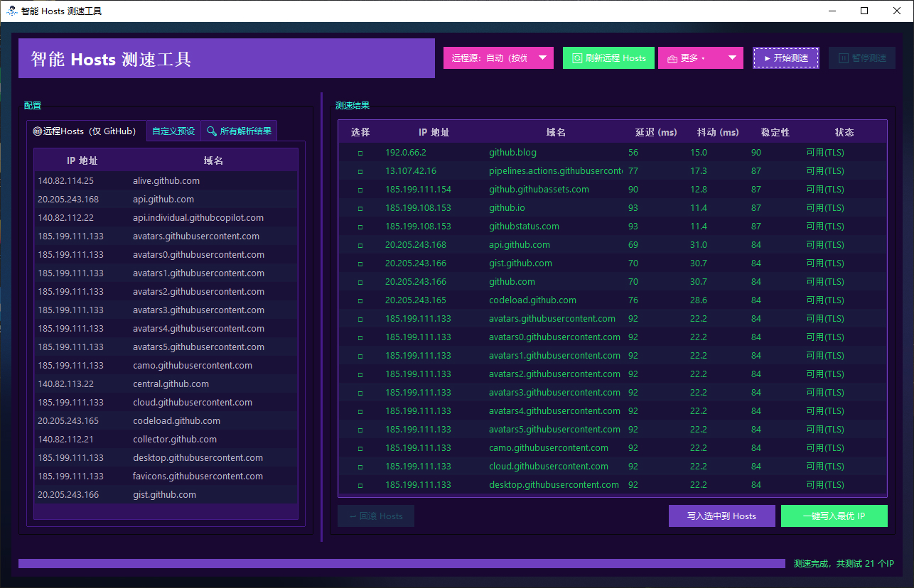
Task: Sort results by the 延迟 (ms) column header
Action: pyautogui.click(x=656, y=132)
